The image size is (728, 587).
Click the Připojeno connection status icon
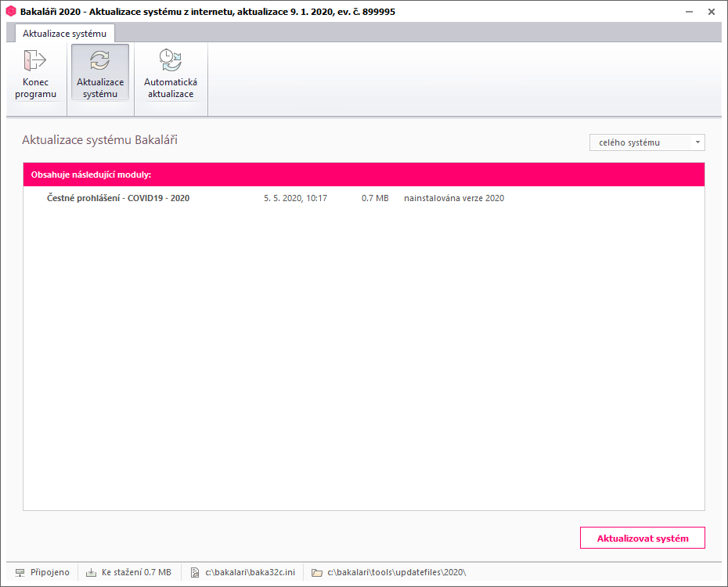click(20, 573)
